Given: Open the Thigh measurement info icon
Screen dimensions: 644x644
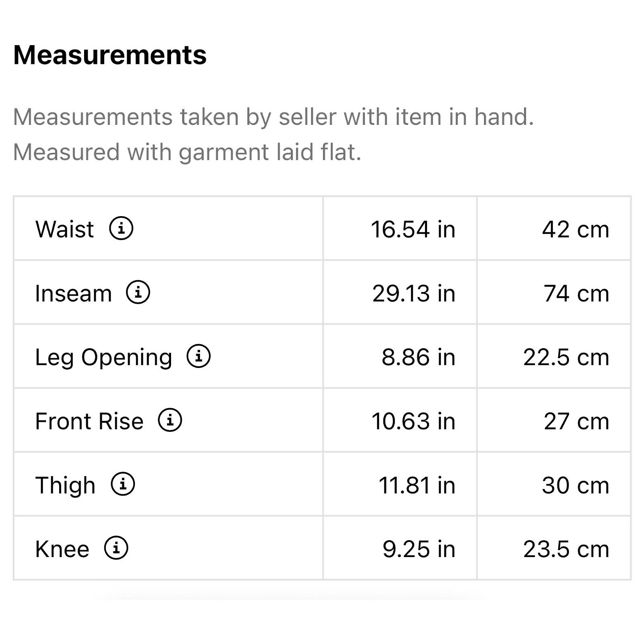Looking at the screenshot, I should click(123, 484).
